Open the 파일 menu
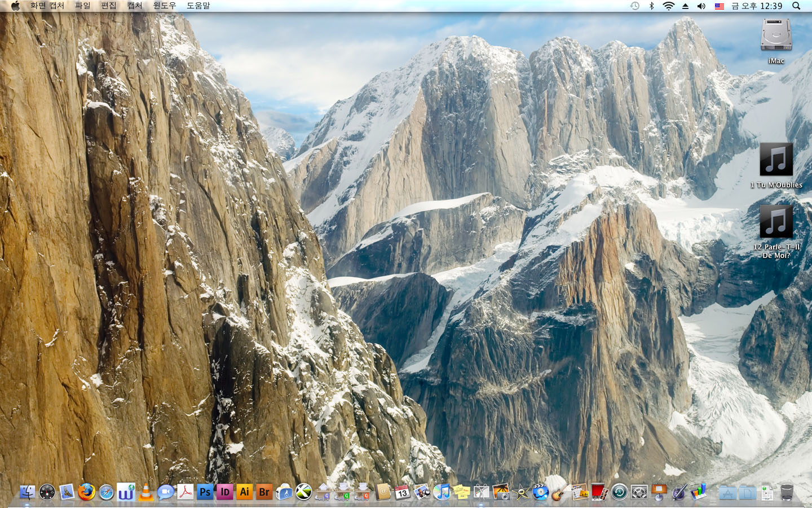Viewport: 812px width, 508px height. coord(83,6)
